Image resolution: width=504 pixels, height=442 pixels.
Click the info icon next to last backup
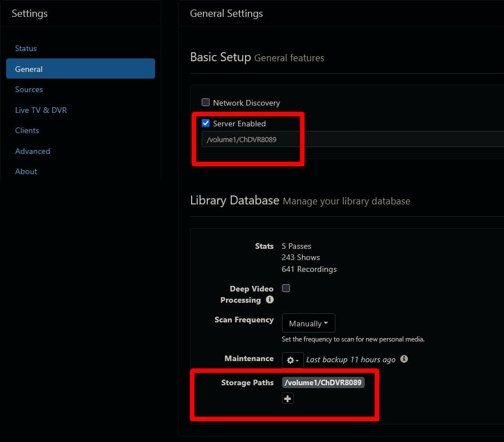point(403,359)
